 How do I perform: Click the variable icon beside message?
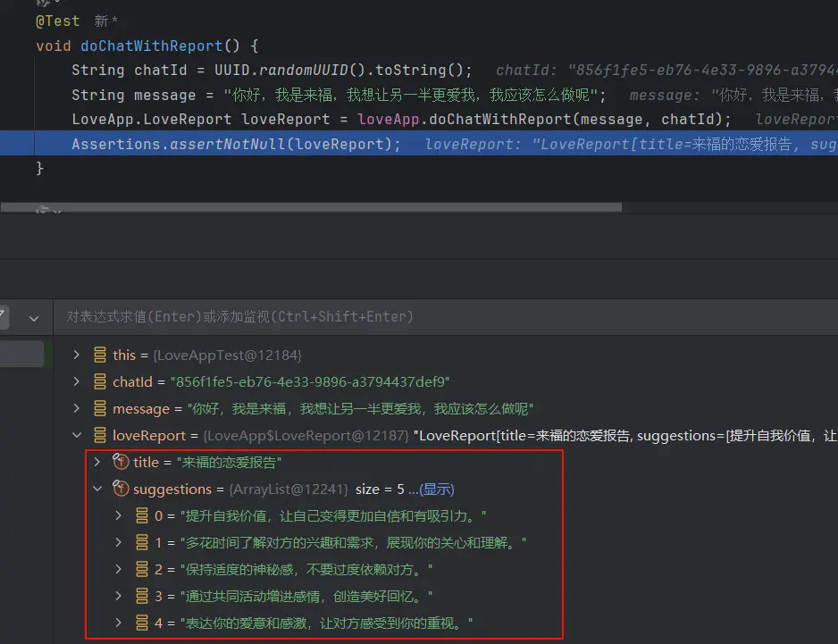pos(99,408)
